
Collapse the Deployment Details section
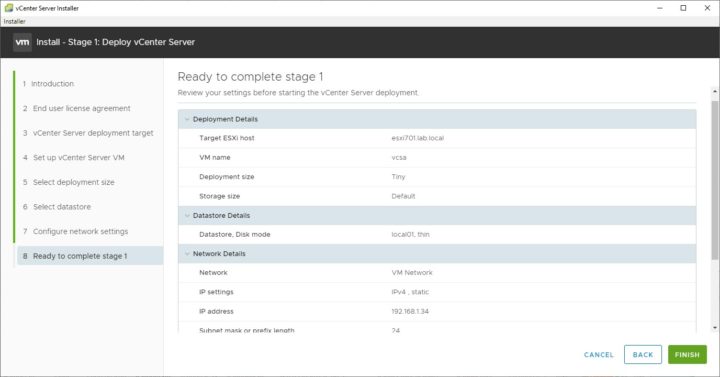[x=187, y=119]
